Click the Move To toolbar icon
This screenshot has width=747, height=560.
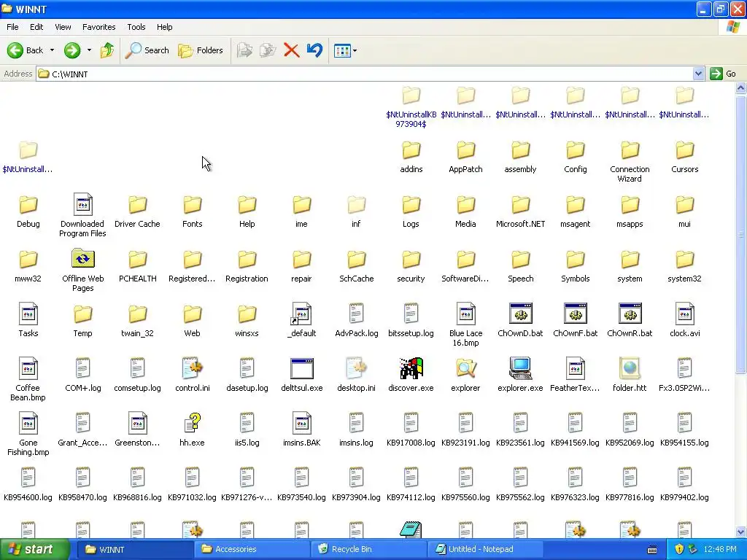(x=244, y=50)
